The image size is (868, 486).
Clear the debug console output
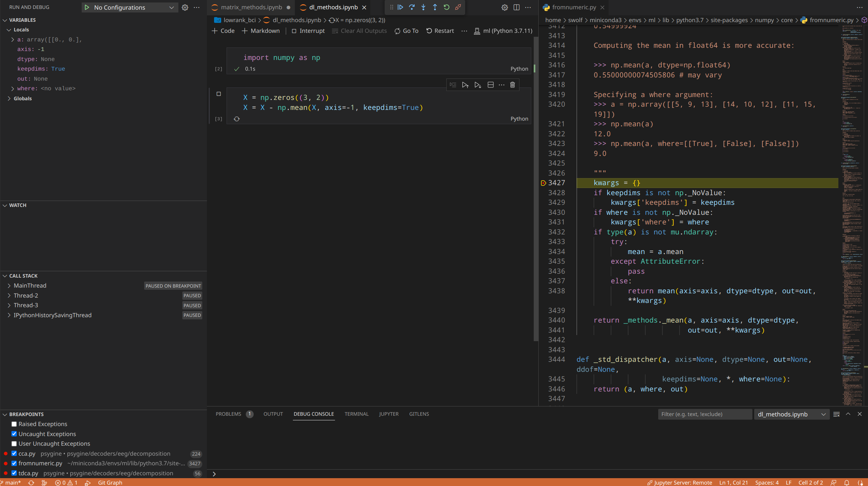[836, 414]
